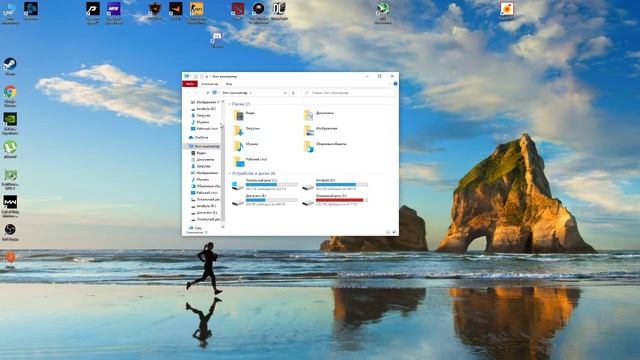Screen dimensions: 640x360
Task: Click the red usage bar of the full disk
Action: point(342,200)
